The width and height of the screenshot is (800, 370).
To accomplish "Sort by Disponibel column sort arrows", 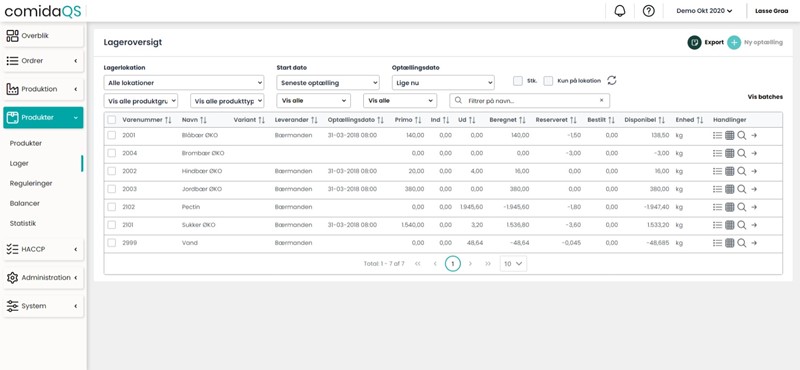I will [x=662, y=120].
